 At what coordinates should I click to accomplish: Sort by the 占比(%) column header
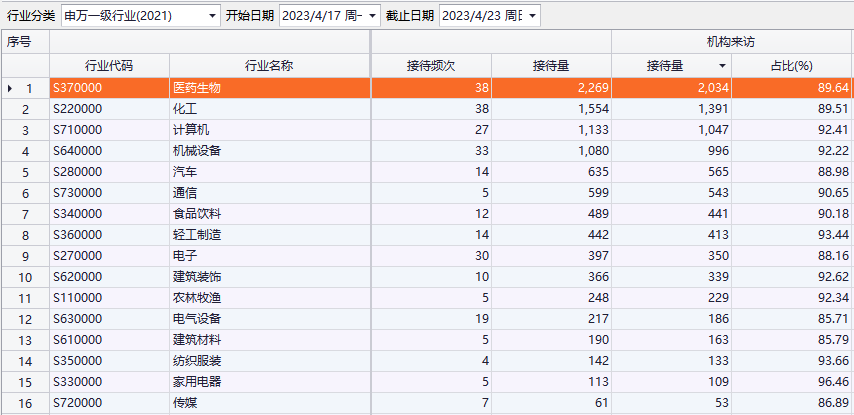[x=791, y=66]
